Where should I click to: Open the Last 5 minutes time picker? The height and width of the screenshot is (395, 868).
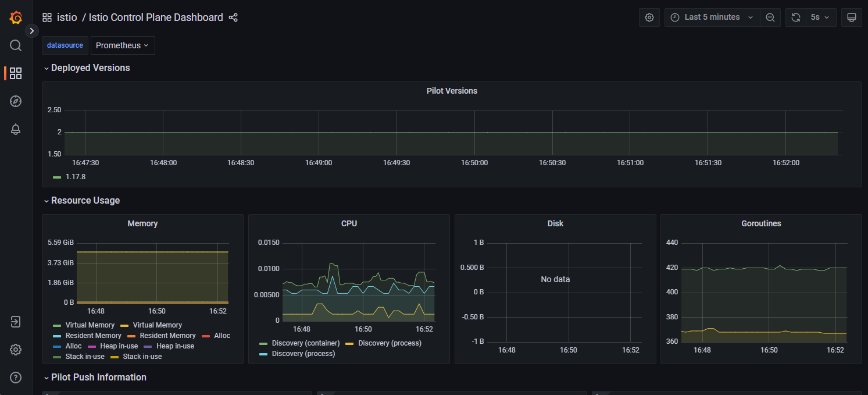(712, 17)
